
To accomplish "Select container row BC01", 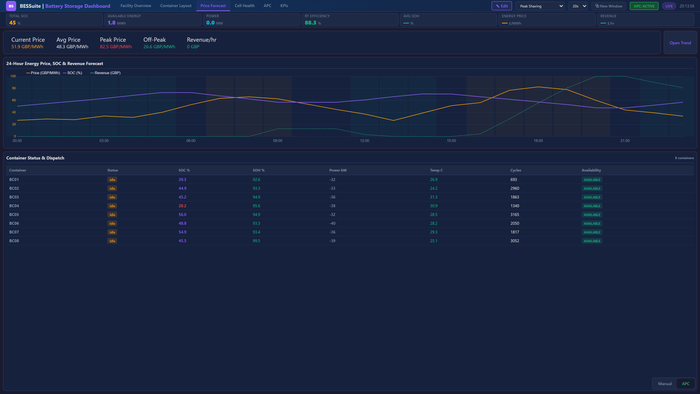I will point(350,180).
